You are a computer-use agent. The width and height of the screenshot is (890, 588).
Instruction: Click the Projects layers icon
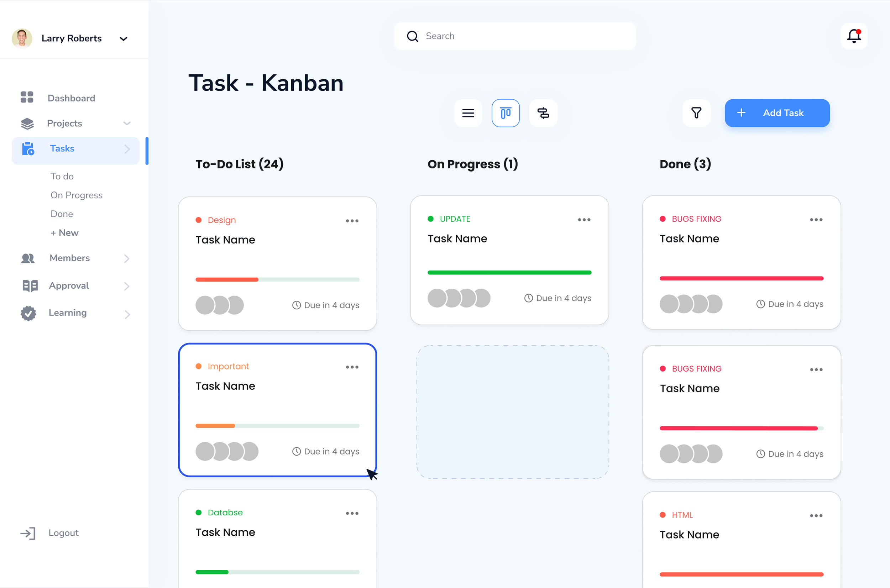(x=27, y=124)
